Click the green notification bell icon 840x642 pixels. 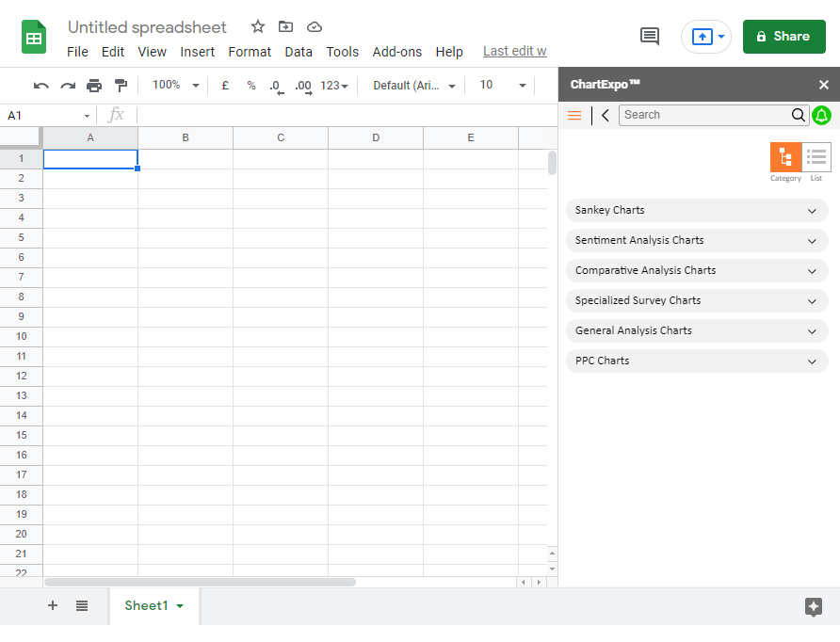tap(821, 115)
